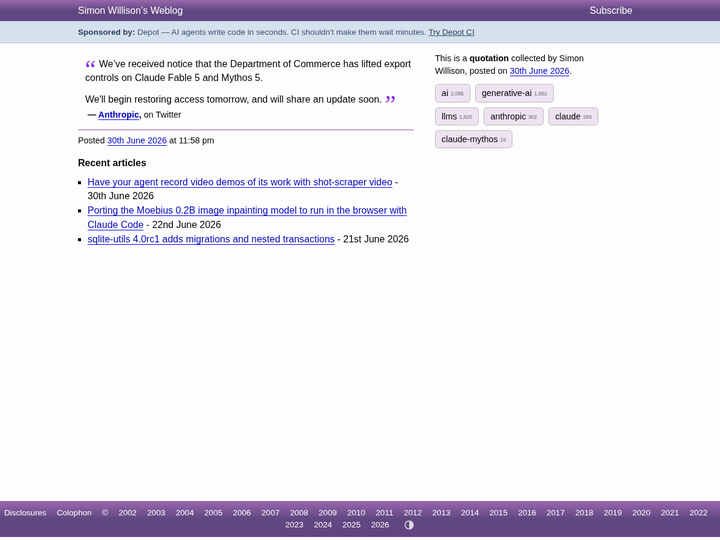Go to the 2020 archive
Viewport: 720px width, 540px height.
pos(641,513)
